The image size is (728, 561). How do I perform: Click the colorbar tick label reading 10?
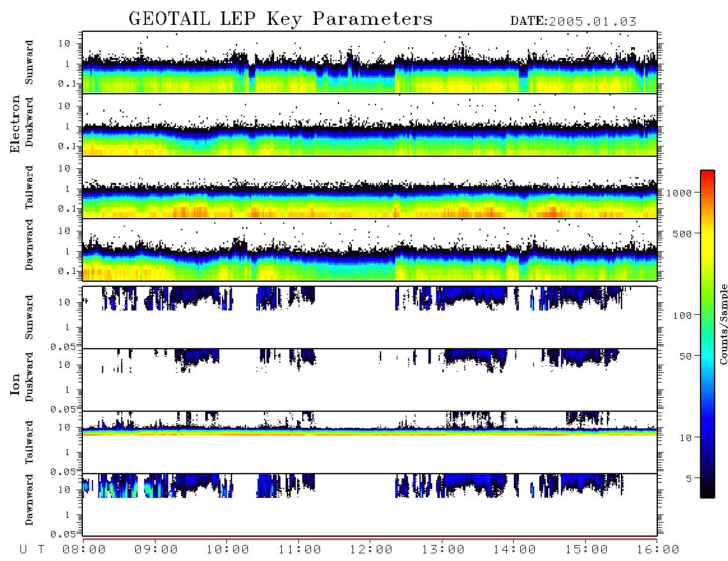[x=686, y=437]
